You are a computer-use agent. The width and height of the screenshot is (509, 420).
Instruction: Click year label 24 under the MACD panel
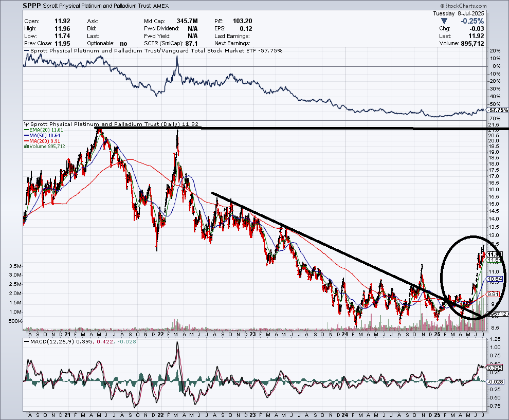pos(344,415)
